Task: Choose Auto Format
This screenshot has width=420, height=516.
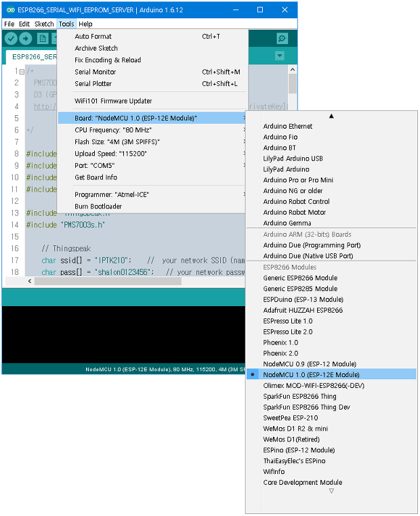Action: click(152, 36)
